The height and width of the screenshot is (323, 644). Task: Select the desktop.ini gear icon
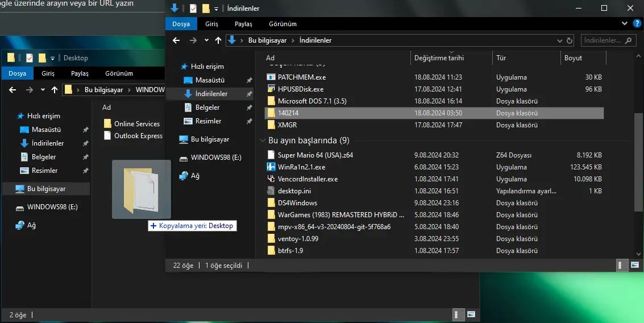pos(271,191)
